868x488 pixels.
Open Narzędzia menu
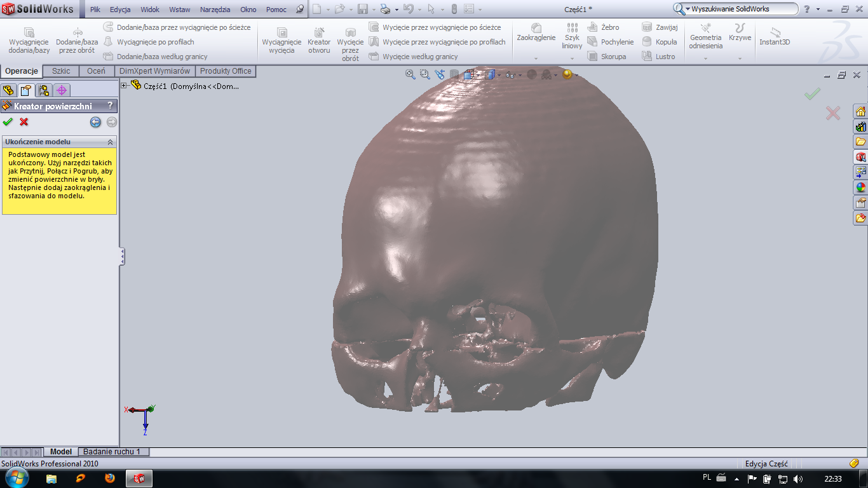coord(215,10)
